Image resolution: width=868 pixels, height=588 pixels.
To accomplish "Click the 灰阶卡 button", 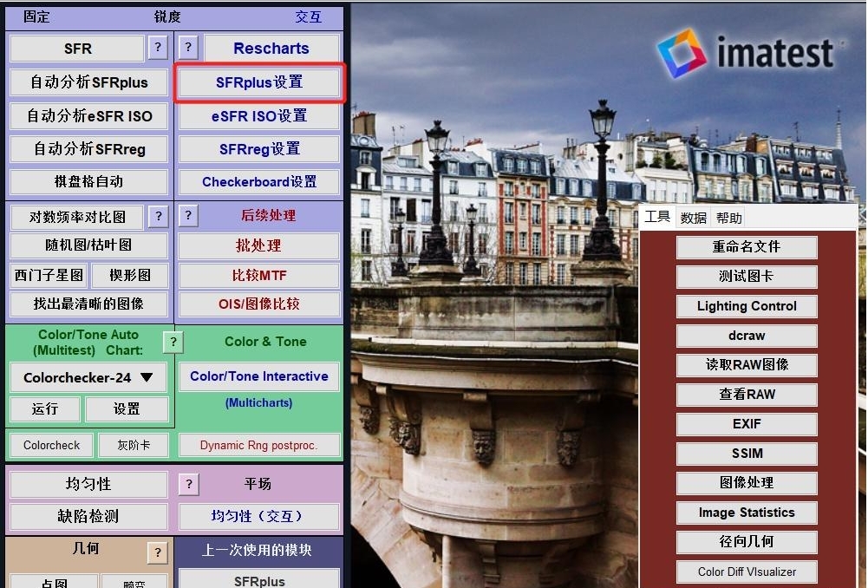I will (134, 445).
